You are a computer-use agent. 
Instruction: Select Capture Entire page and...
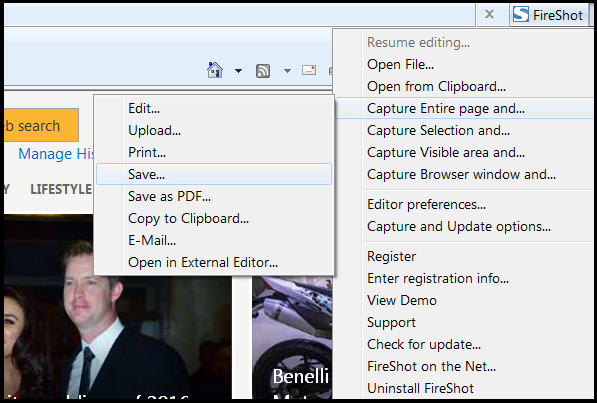[x=465, y=109]
